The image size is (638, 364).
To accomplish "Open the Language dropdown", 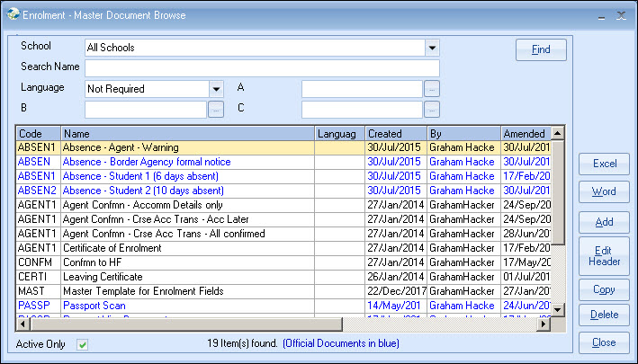I will coord(216,89).
